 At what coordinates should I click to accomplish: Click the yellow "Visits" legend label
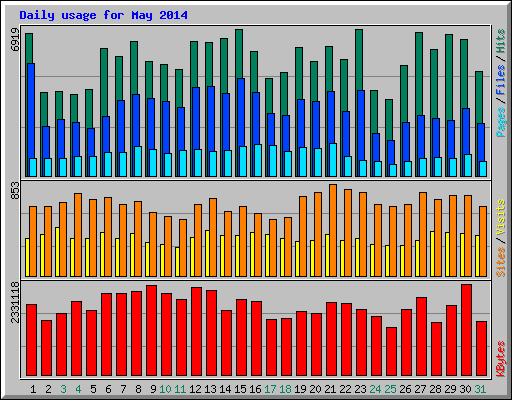click(x=501, y=218)
